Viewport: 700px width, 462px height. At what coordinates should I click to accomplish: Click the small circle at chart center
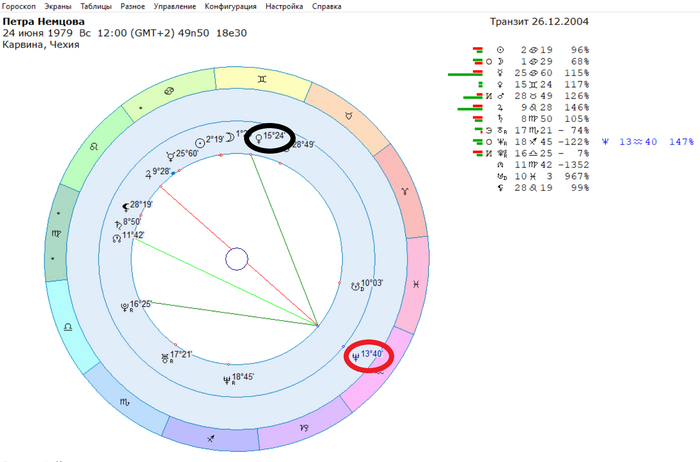coord(236,260)
